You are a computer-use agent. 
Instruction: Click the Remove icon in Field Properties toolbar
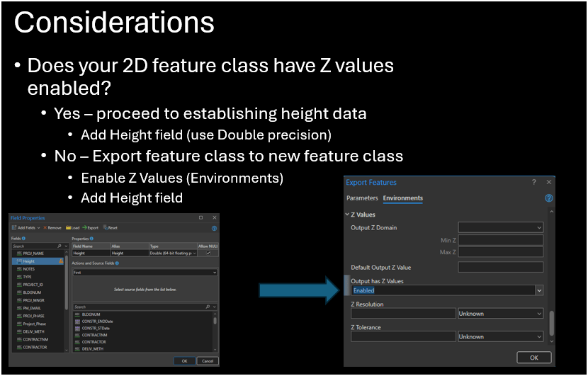coord(45,227)
